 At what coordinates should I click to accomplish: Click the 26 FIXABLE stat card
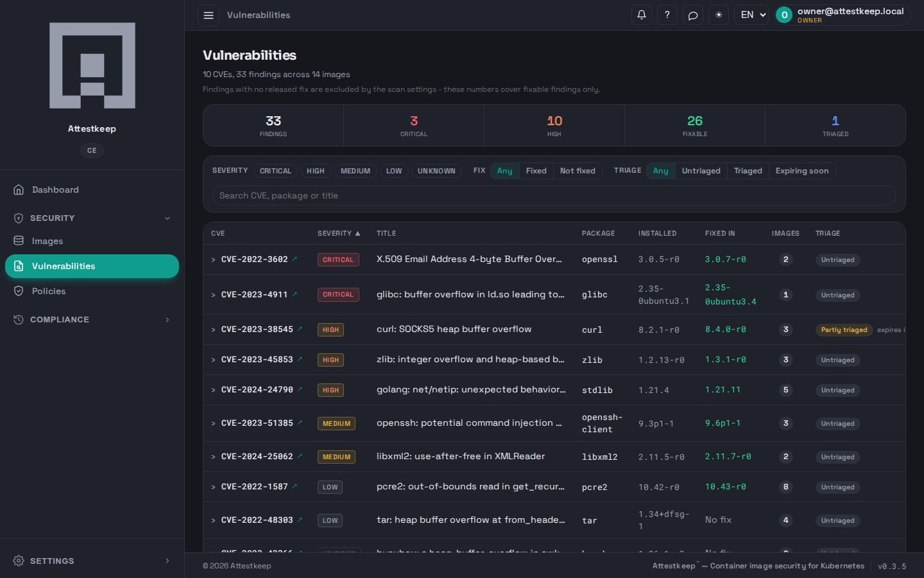tap(695, 125)
